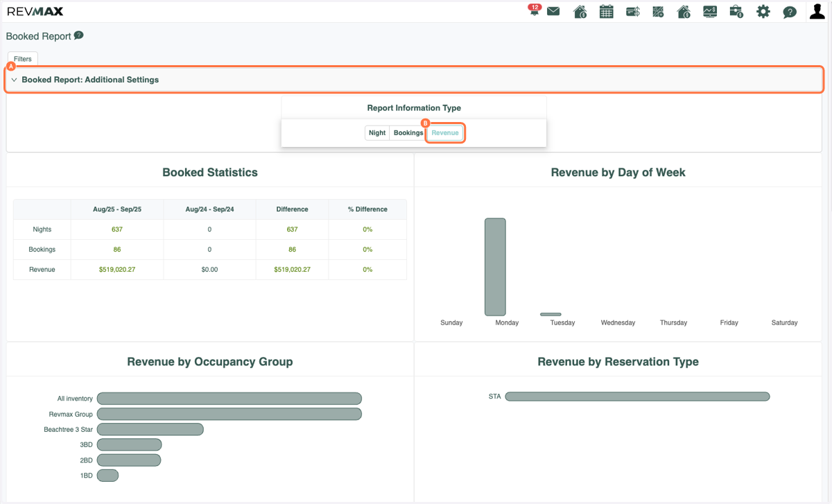Click the 637 value under Aug/25 - Sep/25
The height and width of the screenshot is (504, 832).
point(117,229)
